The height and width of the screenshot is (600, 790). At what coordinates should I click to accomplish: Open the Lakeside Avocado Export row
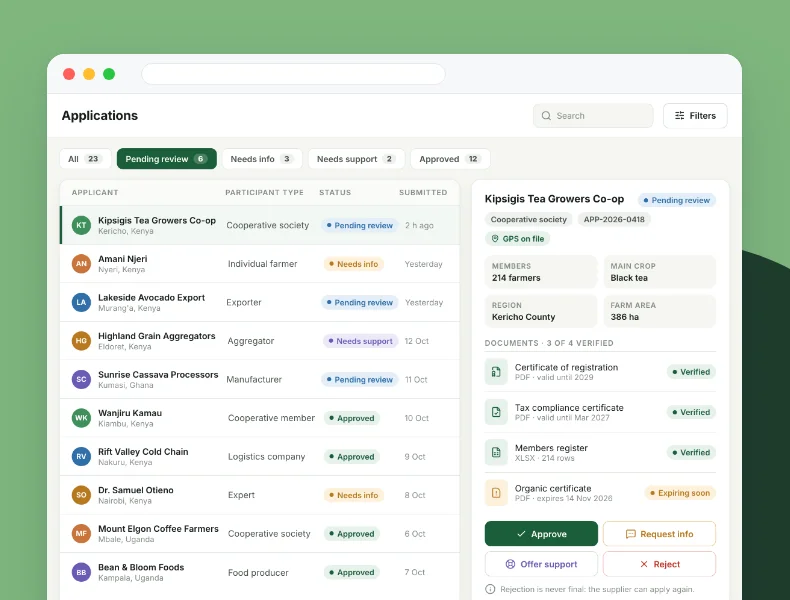pyautogui.click(x=259, y=302)
